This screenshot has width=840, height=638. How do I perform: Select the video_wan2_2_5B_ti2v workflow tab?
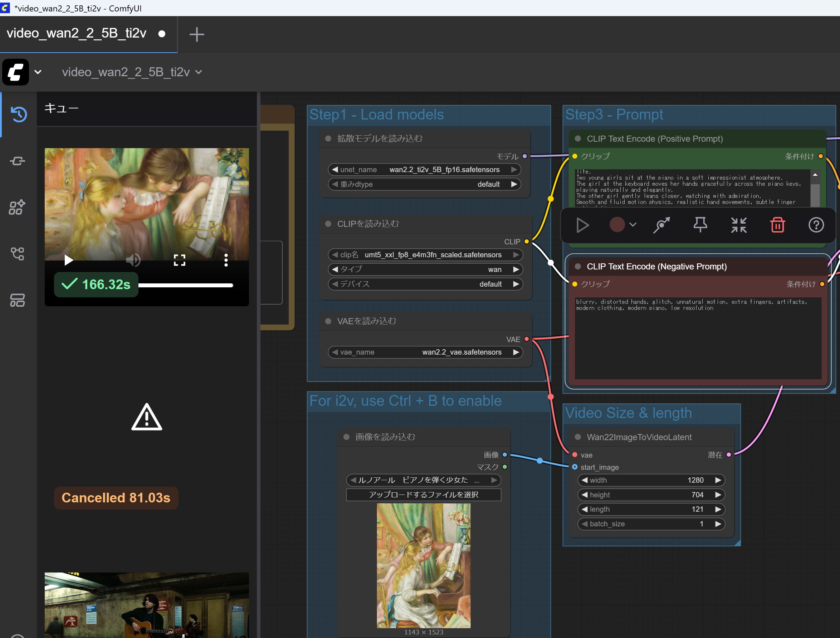click(x=77, y=33)
